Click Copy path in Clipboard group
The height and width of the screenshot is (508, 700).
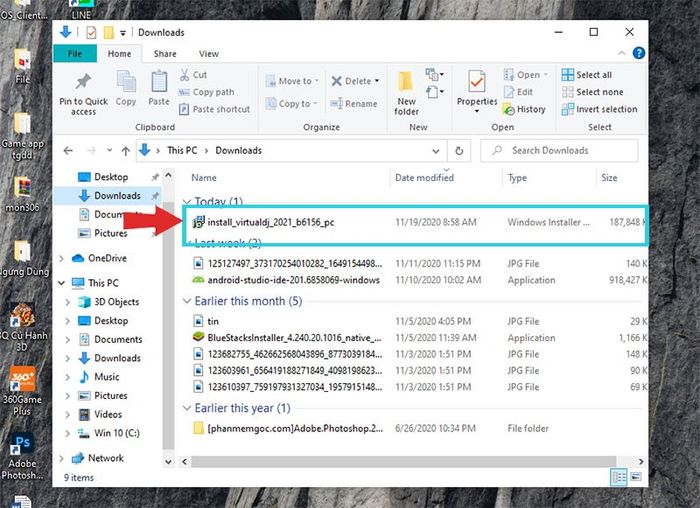pyautogui.click(x=206, y=92)
